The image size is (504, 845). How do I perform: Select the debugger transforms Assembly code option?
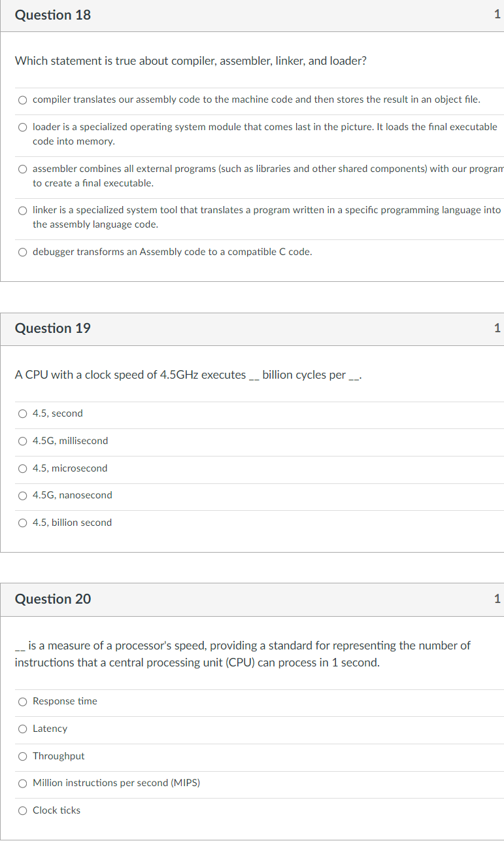[22, 252]
